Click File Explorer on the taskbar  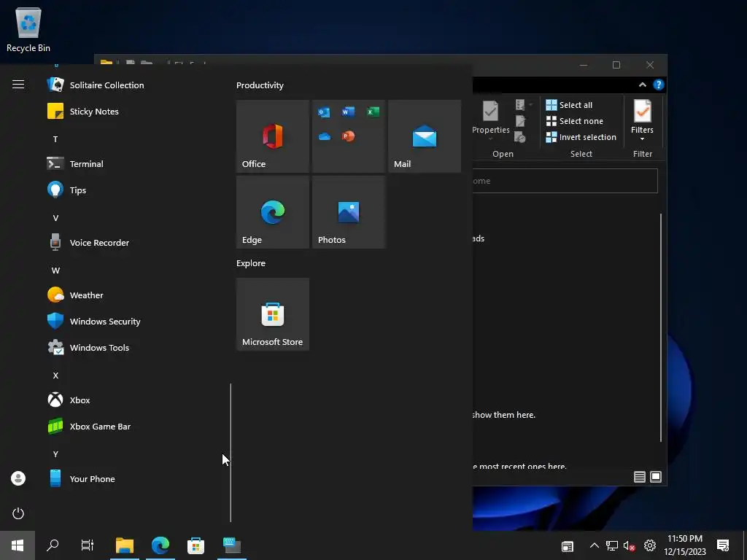click(124, 545)
